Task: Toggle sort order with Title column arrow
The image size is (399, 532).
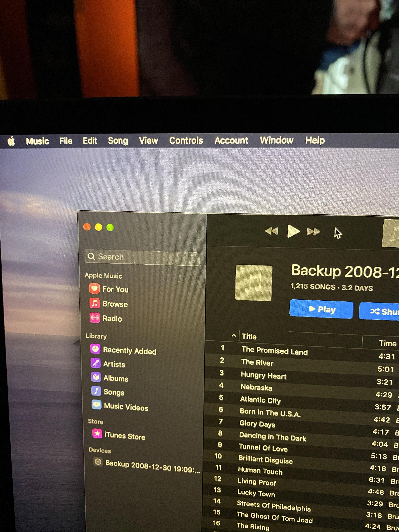Action: pos(234,336)
